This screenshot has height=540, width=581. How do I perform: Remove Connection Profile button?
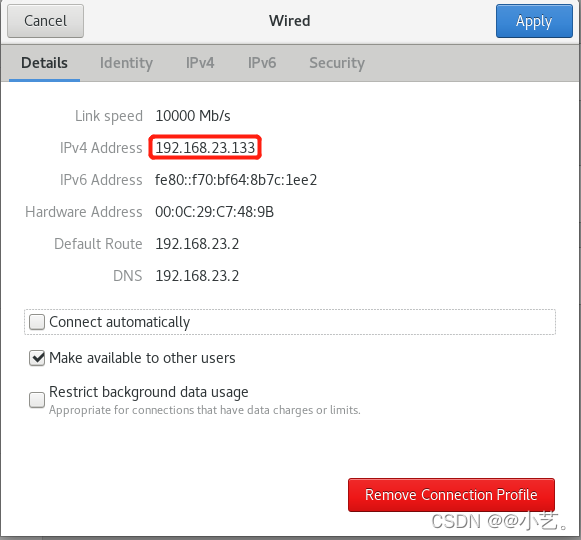coord(451,495)
